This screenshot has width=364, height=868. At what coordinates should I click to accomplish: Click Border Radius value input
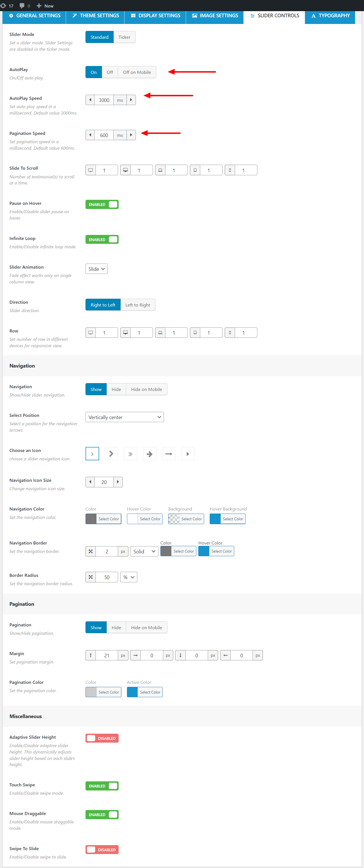point(107,577)
